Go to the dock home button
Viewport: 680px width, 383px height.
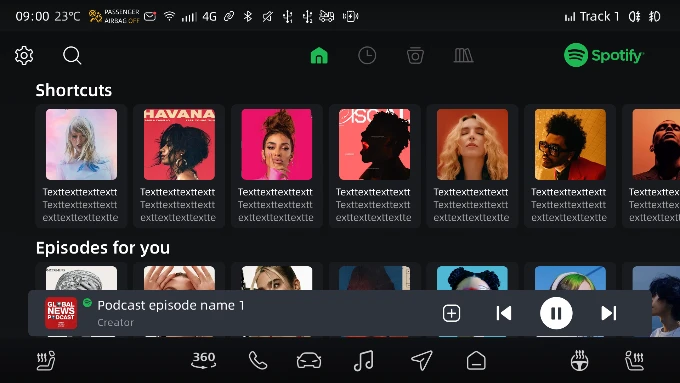point(476,360)
